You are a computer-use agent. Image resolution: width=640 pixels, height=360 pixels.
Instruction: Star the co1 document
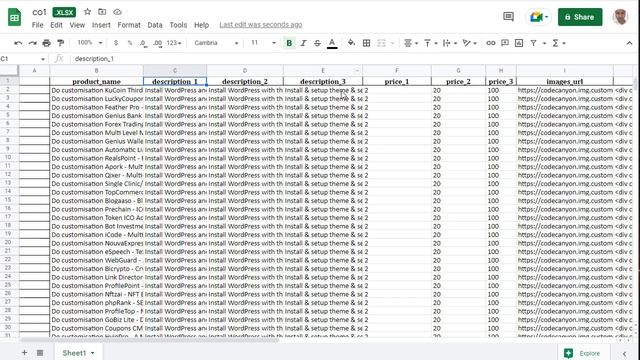point(87,12)
